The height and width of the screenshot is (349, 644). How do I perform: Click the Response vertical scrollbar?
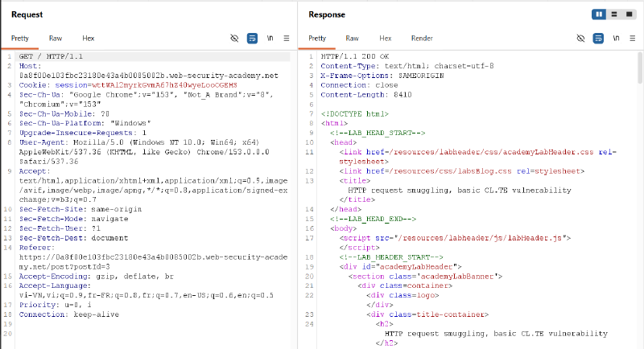point(640,68)
